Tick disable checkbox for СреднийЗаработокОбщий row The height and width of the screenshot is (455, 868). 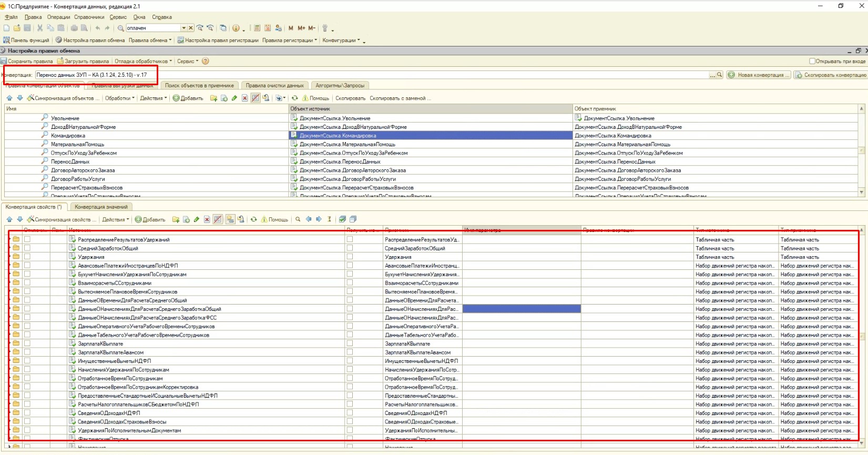(27, 248)
